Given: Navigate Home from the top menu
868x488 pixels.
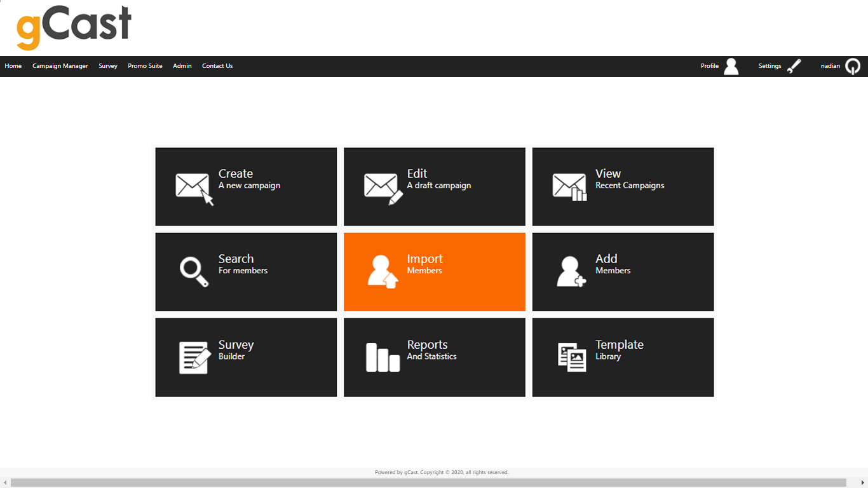Looking at the screenshot, I should (13, 66).
